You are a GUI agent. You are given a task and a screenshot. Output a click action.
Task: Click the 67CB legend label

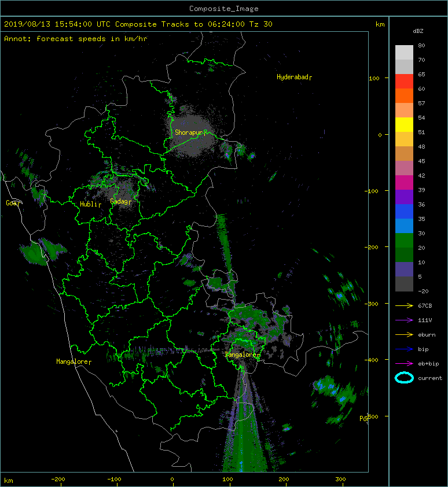coord(425,305)
